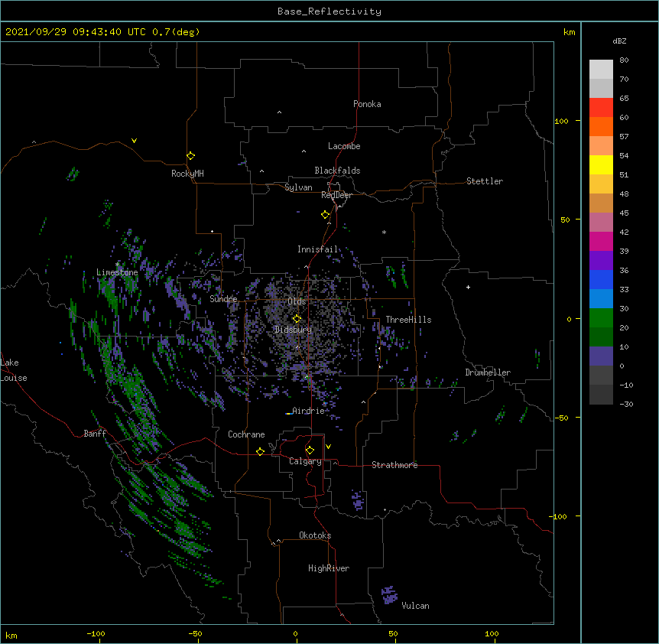Click the RedDeer city label

(x=336, y=195)
